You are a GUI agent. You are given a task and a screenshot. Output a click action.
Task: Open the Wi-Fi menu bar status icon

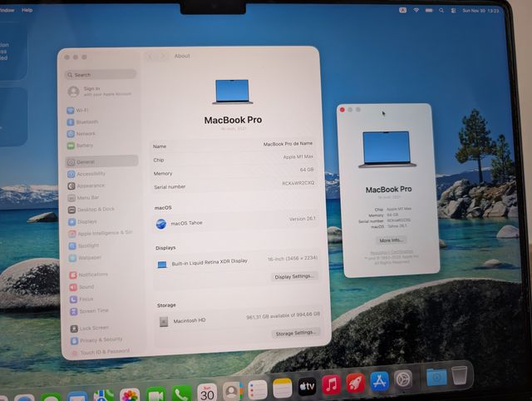tap(416, 11)
